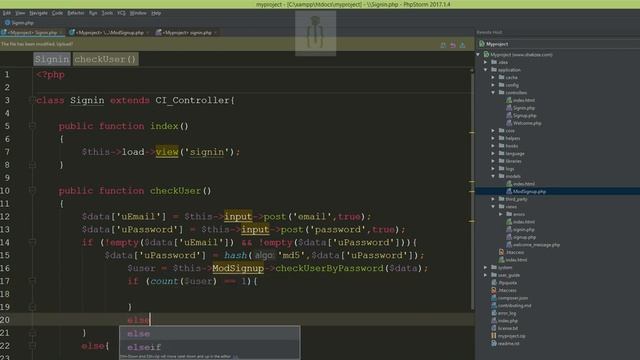Click the Upload link in the notification bar
The height and width of the screenshot is (360, 640).
click(65, 44)
